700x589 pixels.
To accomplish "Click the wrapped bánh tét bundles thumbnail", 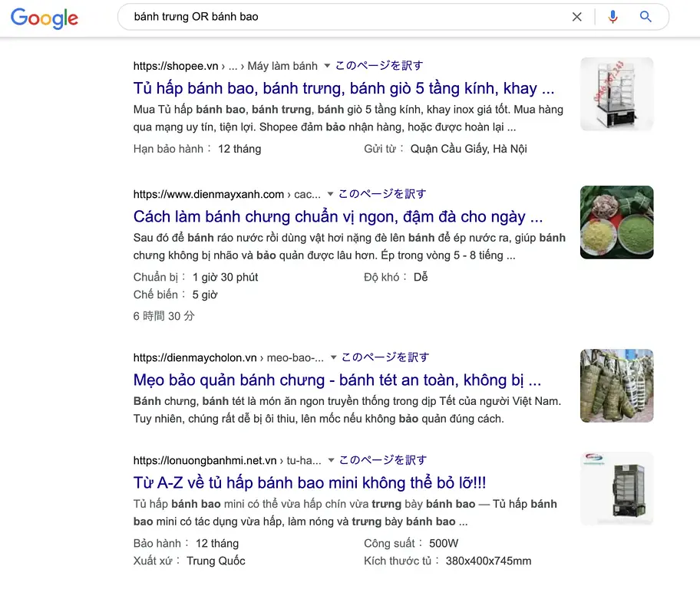I will pos(616,386).
